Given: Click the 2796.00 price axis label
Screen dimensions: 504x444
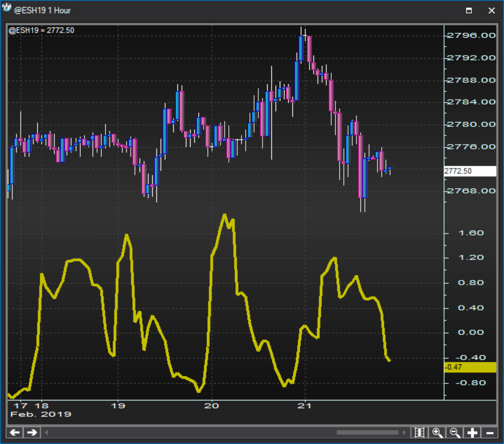Looking at the screenshot, I should (471, 35).
